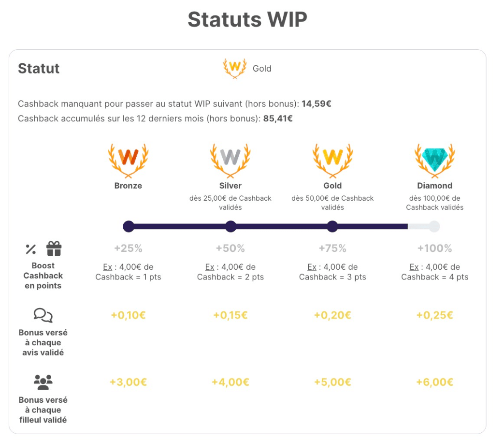Screen dimensions: 504x440
Task: Select the Silver milestone dot on progress bar
Action: point(230,226)
